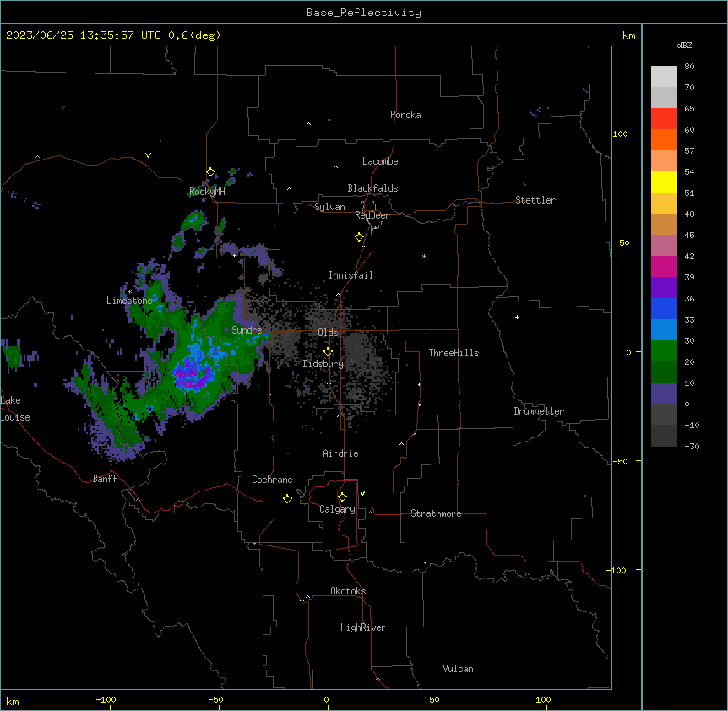The image size is (728, 711).
Task: Click the bright green 20-30 dBZ legend swatch
Action: (664, 351)
